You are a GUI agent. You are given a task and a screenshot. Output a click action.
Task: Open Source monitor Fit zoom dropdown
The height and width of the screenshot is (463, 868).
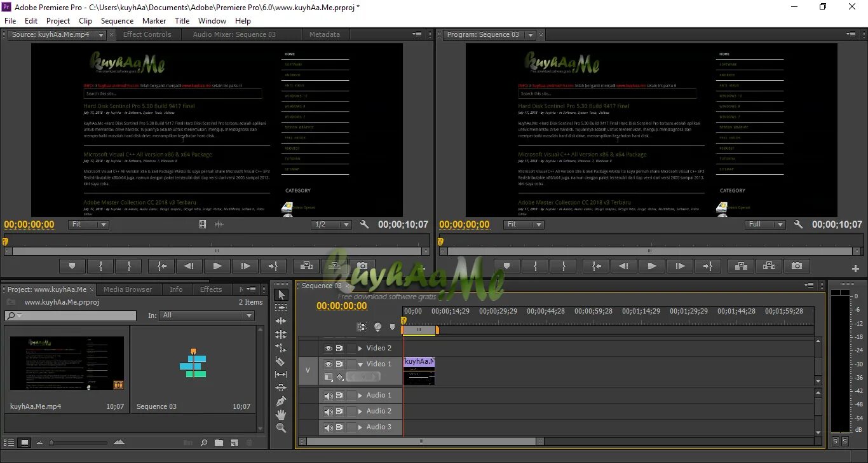tap(89, 225)
